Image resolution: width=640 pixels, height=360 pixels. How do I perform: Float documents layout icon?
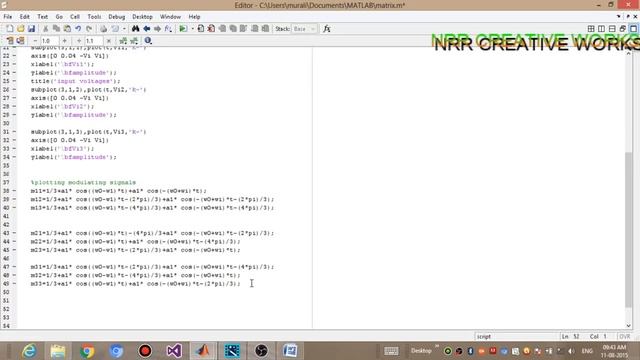point(622,29)
